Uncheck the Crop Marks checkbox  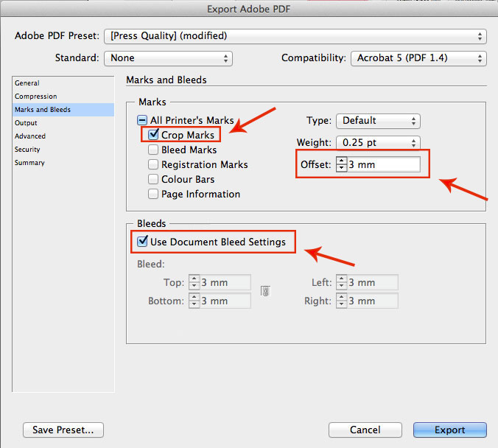tap(153, 134)
